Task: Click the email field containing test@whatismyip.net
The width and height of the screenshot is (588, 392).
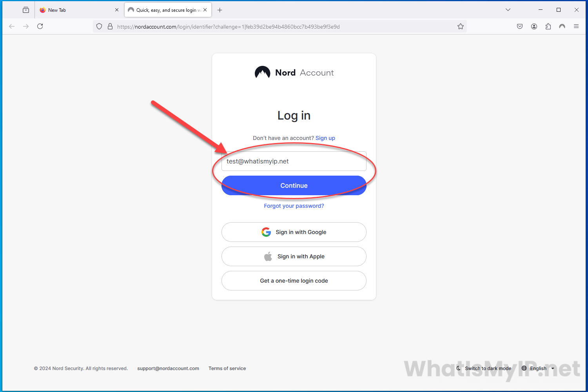Action: [x=294, y=161]
